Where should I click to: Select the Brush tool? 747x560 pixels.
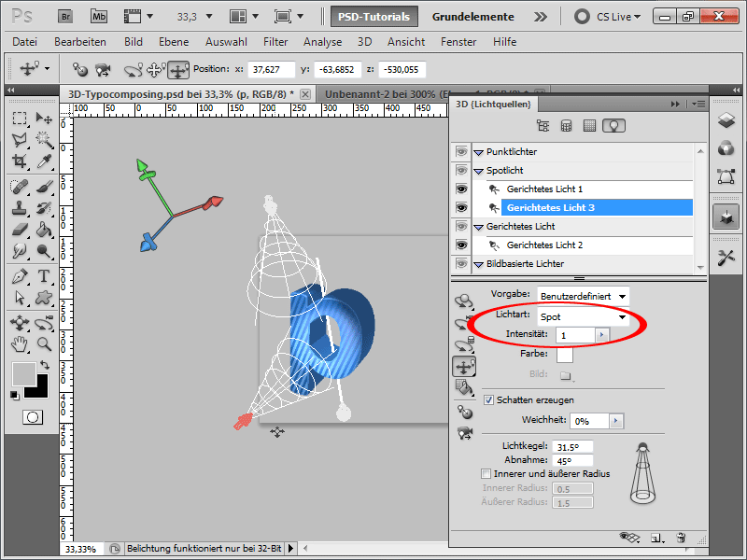(x=44, y=186)
